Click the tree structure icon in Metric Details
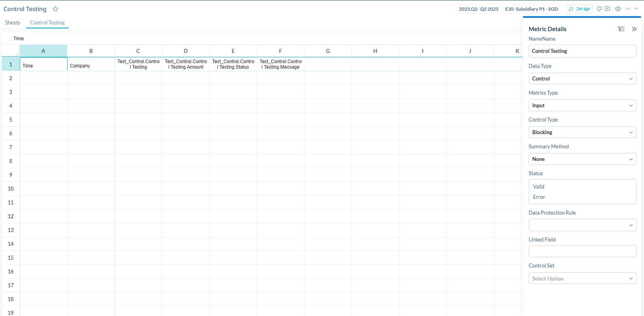The height and width of the screenshot is (316, 644). (x=621, y=29)
